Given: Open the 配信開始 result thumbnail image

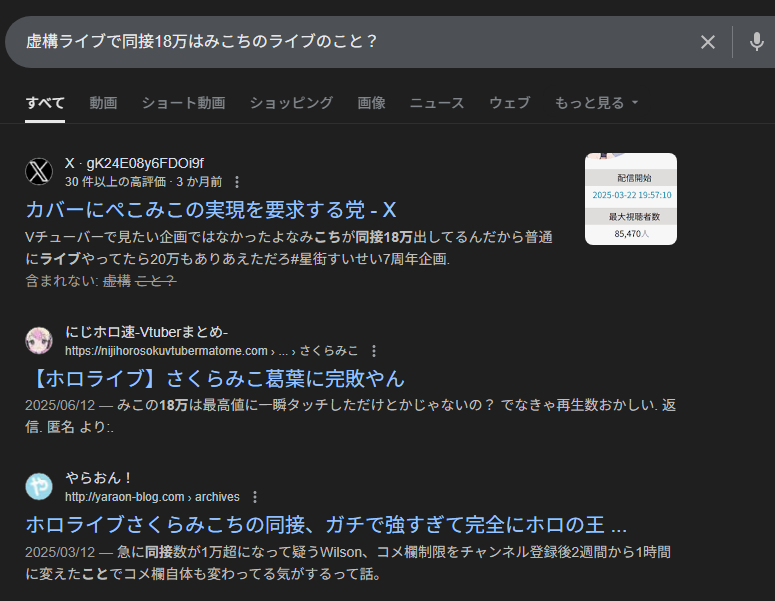Looking at the screenshot, I should 631,199.
